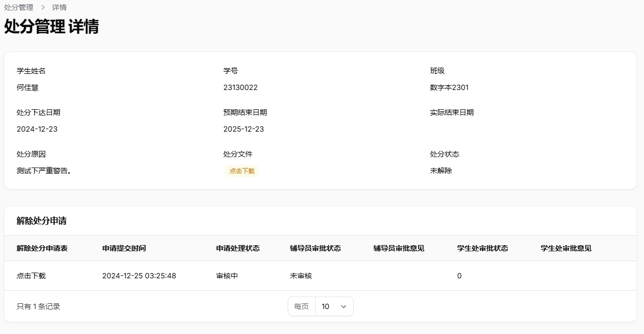Download the 处分文件 via 点击下载
Image resolution: width=644 pixels, height=334 pixels.
[241, 171]
